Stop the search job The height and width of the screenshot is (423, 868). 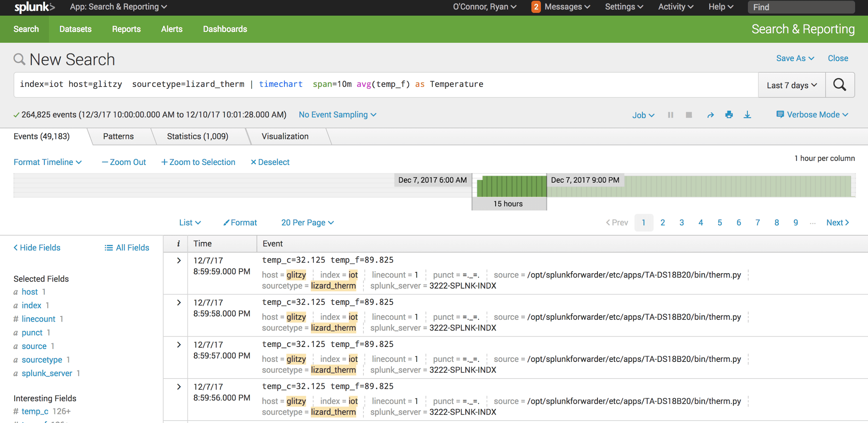689,115
